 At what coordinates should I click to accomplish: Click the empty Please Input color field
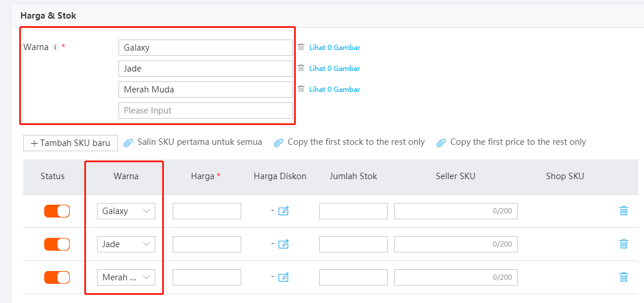[205, 110]
